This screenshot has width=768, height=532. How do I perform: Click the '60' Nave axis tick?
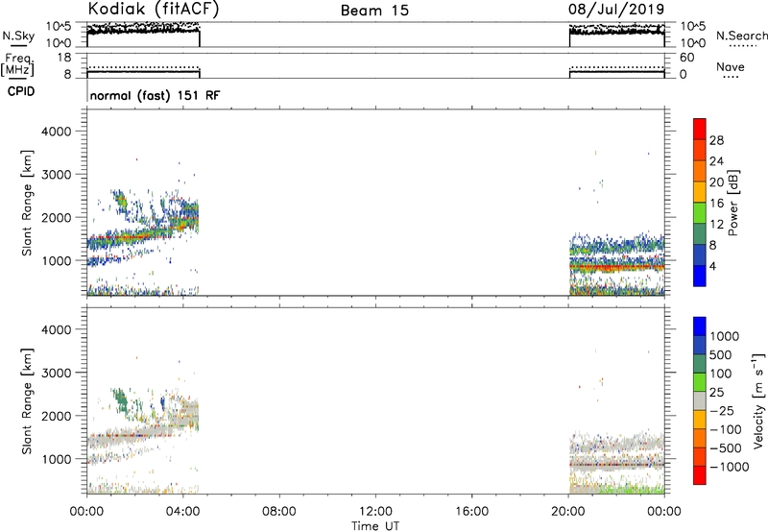686,58
